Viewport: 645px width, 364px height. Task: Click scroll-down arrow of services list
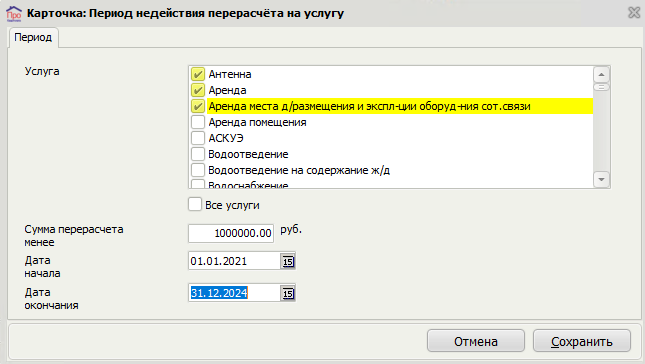point(601,179)
